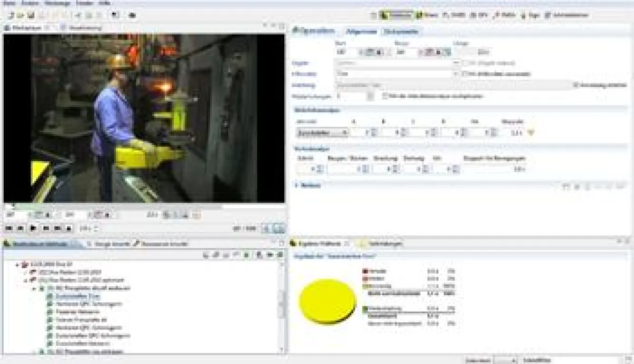This screenshot has height=364, width=634.
Task: Toggle the checkbox beside the first dropdown row
Action: click(465, 63)
